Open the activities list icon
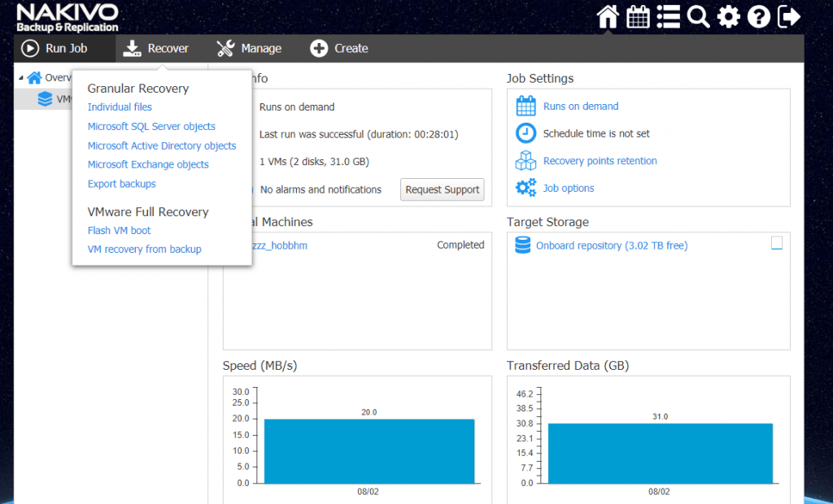Image resolution: width=833 pixels, height=504 pixels. pos(668,17)
